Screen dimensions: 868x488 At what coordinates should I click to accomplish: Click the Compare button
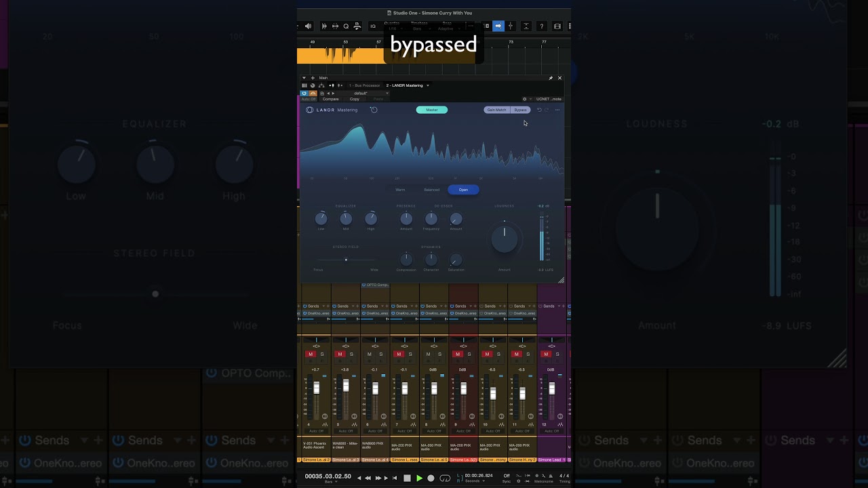(331, 99)
